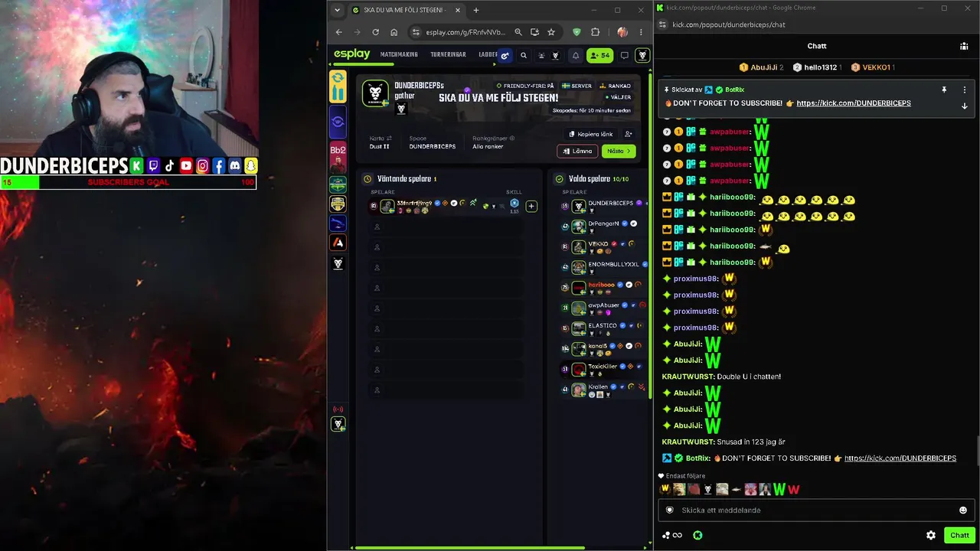This screenshot has height=551, width=980.
Task: Click the blue quick-match icon in esplay header
Action: 505,55
